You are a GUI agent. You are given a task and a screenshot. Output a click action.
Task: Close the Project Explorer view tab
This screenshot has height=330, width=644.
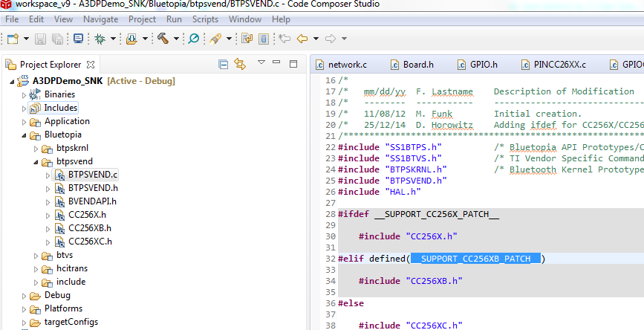pyautogui.click(x=91, y=65)
